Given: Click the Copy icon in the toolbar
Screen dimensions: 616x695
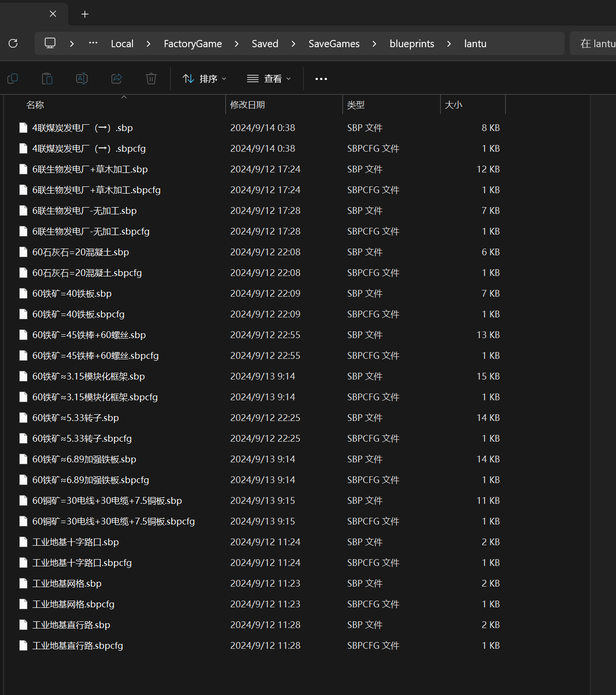Looking at the screenshot, I should point(13,79).
